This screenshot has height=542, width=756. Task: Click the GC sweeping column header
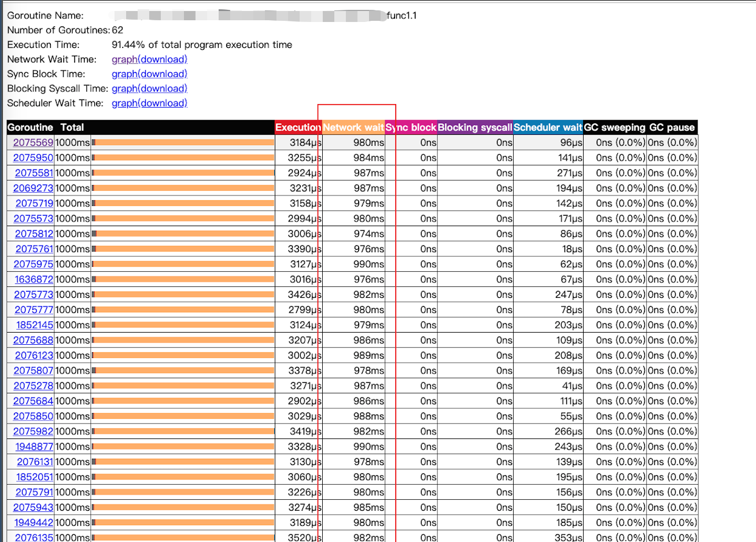click(614, 127)
